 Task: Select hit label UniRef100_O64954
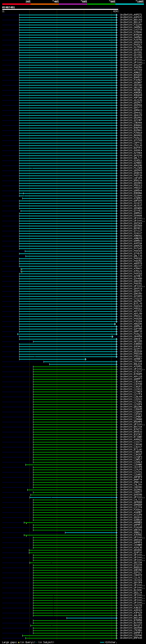click(131, 336)
